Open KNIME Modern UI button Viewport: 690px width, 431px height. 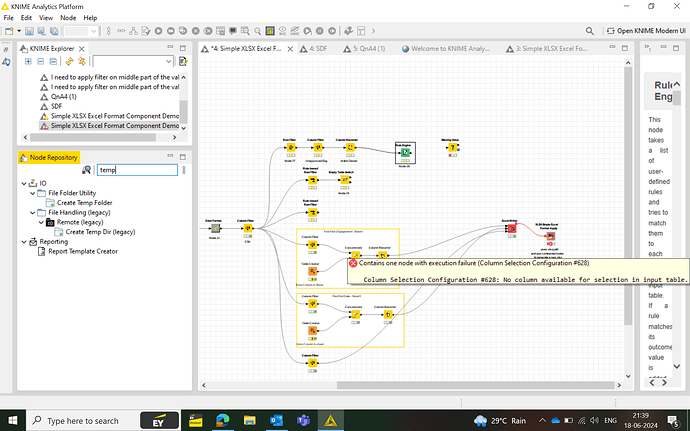646,31
